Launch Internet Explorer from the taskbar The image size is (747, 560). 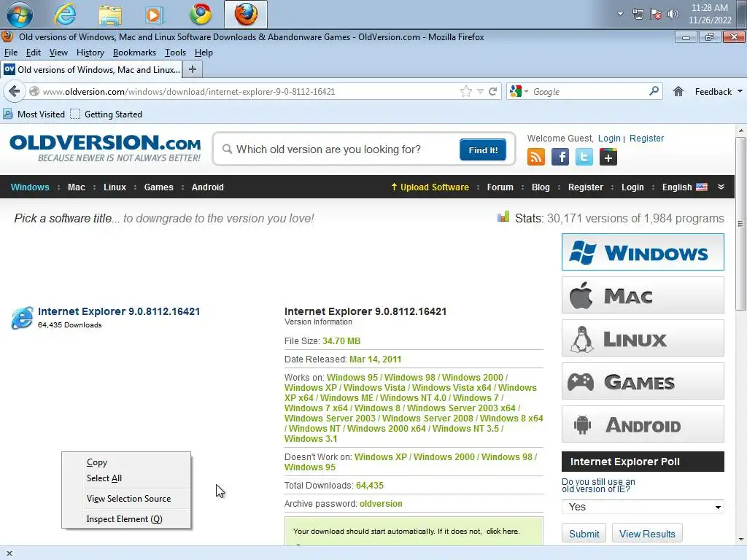[x=65, y=15]
